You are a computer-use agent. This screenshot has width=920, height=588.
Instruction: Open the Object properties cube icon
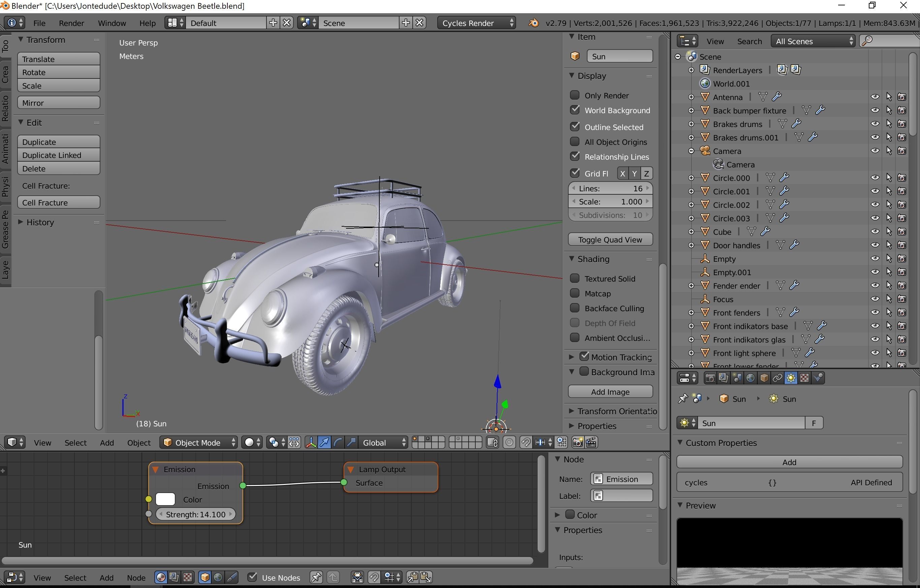tap(764, 378)
